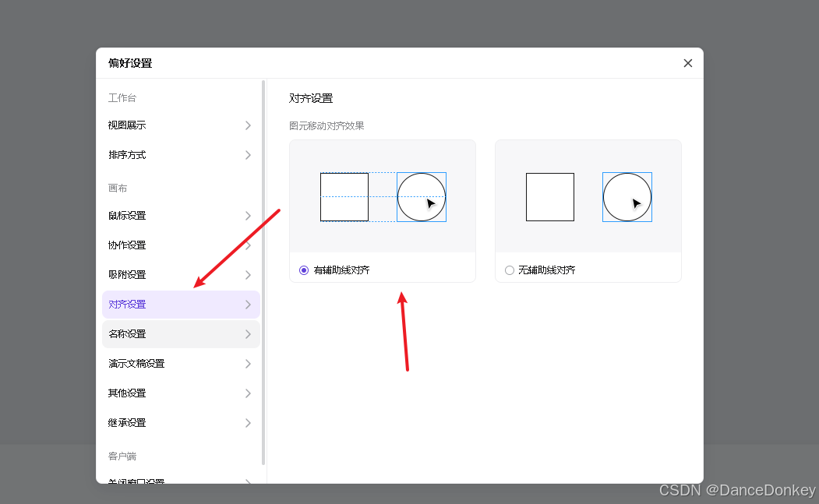Click chevron next to 名称设置
The image size is (819, 504).
click(248, 334)
